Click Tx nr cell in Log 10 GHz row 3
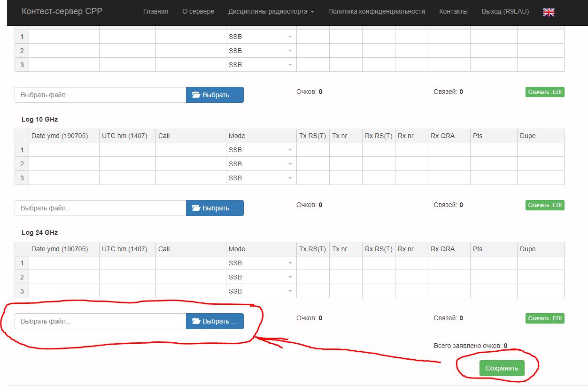Screen dimensions: 588x386 pos(346,178)
